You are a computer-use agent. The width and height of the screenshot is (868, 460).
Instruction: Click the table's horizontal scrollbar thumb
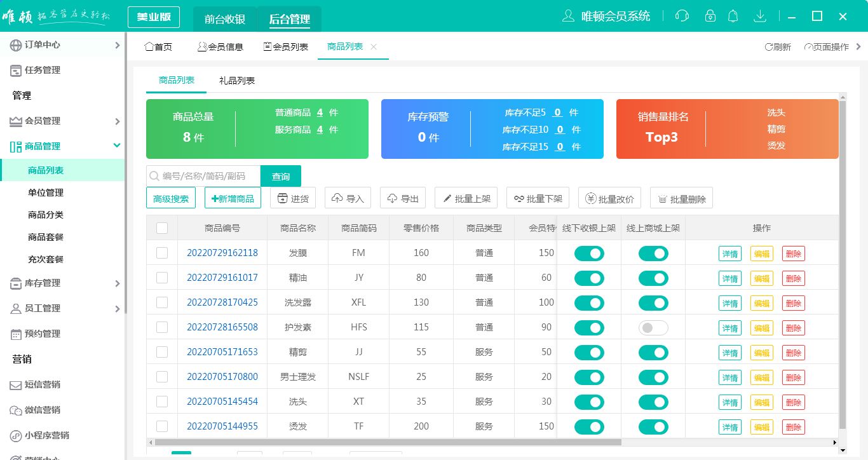point(388,442)
